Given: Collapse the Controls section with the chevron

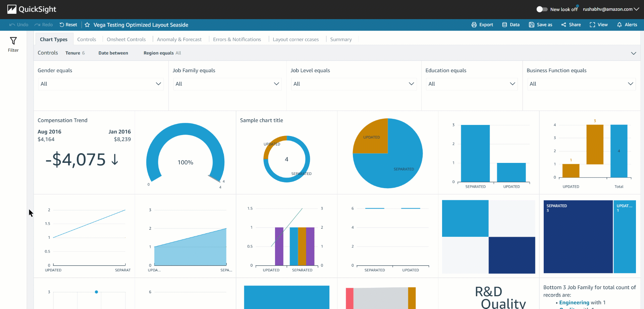Looking at the screenshot, I should tap(634, 53).
